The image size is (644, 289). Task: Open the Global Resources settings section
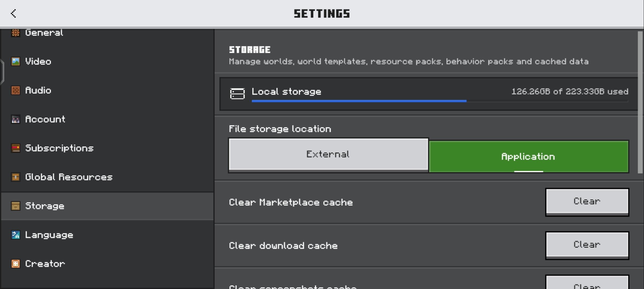107,177
